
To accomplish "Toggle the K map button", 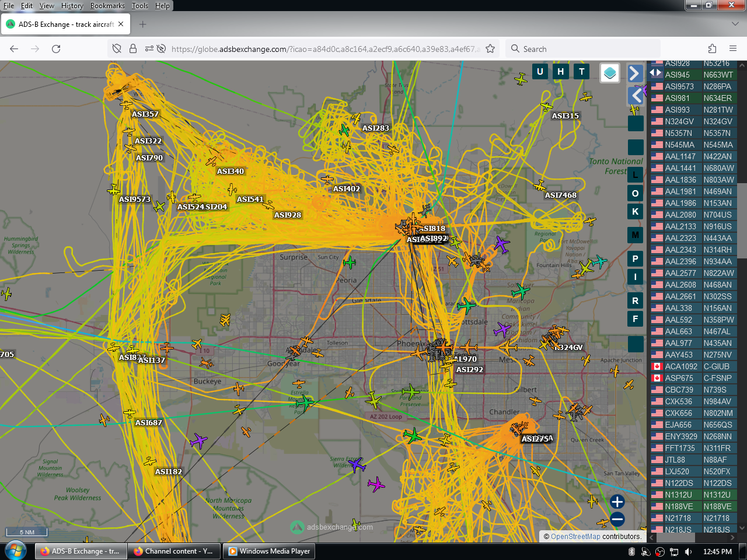I will 636,212.
